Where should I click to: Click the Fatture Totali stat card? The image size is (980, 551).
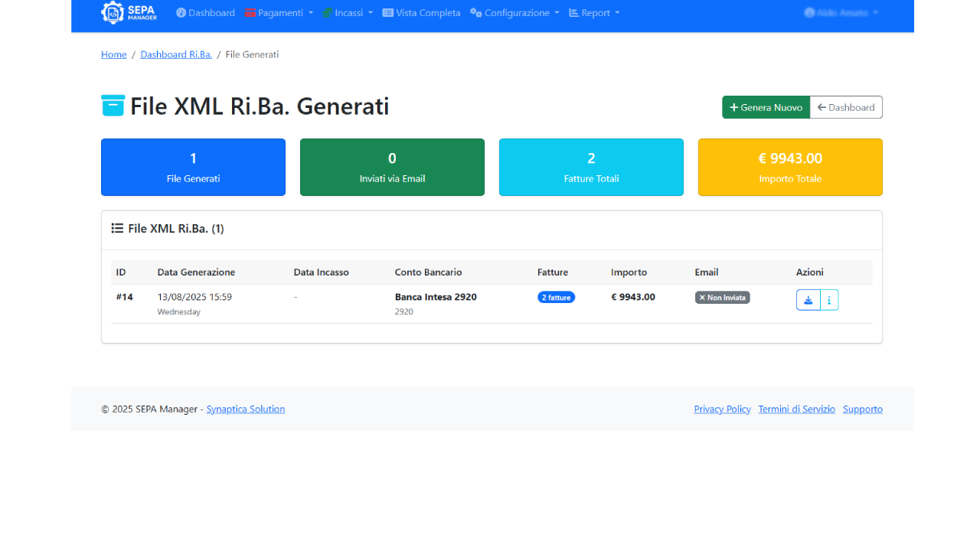point(591,167)
